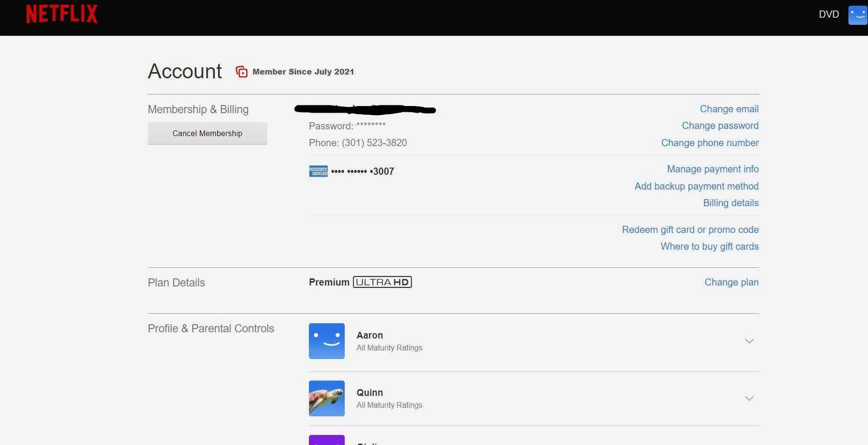Image resolution: width=868 pixels, height=445 pixels.
Task: Click the masked Password text
Action: tap(347, 126)
